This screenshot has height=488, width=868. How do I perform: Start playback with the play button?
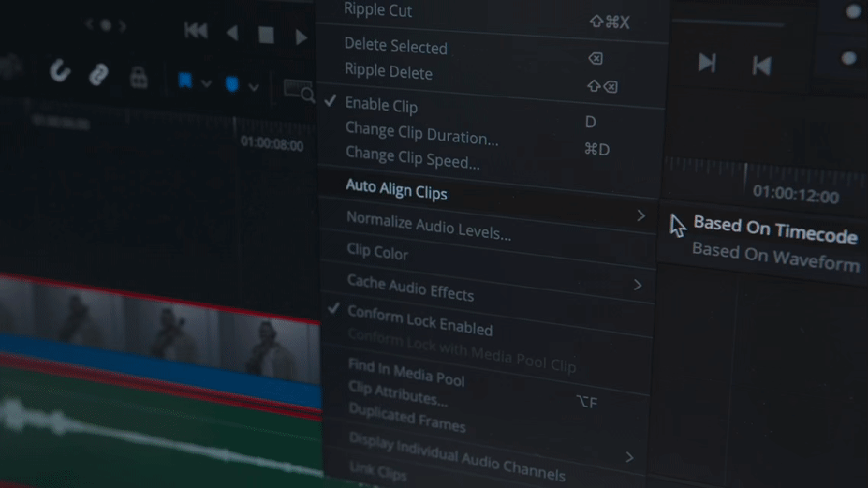tap(301, 37)
